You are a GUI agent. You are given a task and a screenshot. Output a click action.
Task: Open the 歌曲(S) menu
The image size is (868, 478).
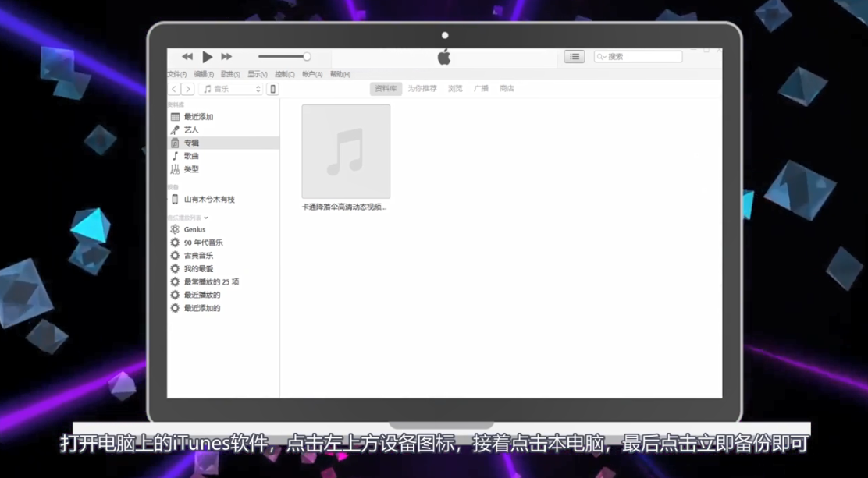pos(230,74)
